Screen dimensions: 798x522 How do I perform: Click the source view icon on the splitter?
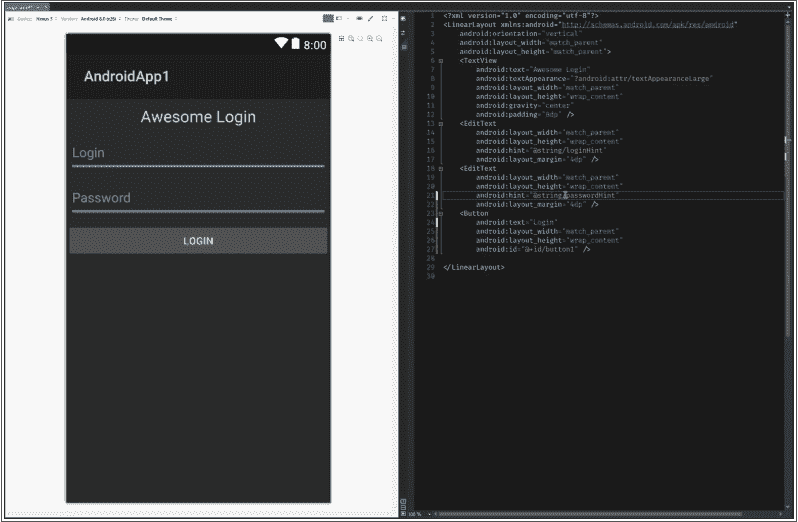click(404, 47)
